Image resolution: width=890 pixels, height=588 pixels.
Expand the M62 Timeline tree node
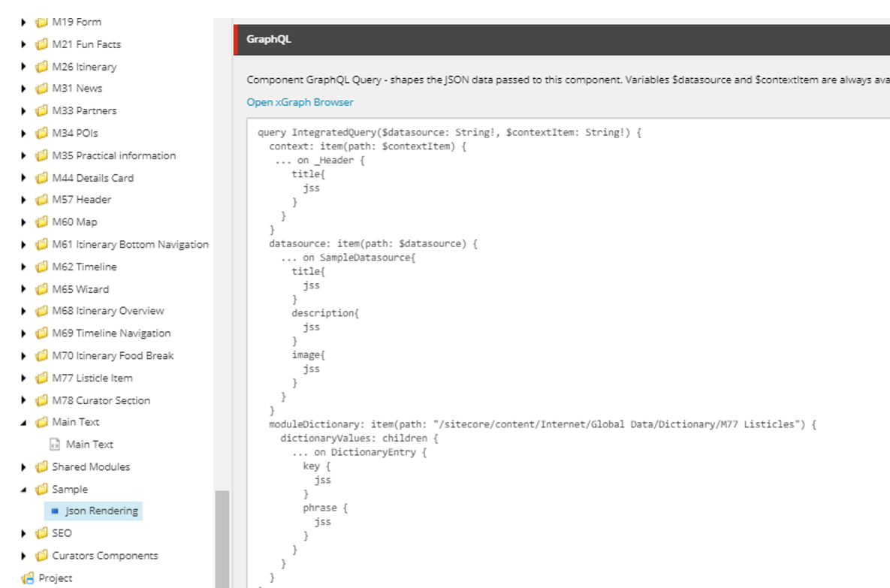pos(24,267)
